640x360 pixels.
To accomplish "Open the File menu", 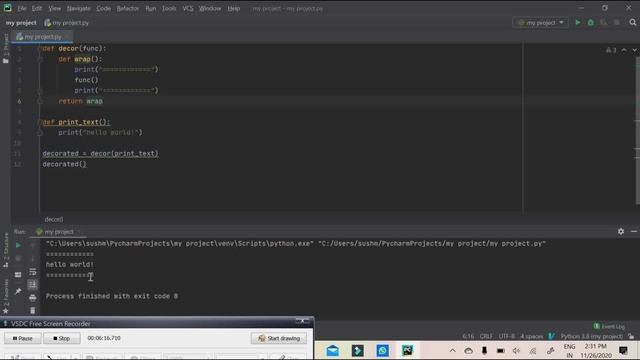I will (x=21, y=8).
